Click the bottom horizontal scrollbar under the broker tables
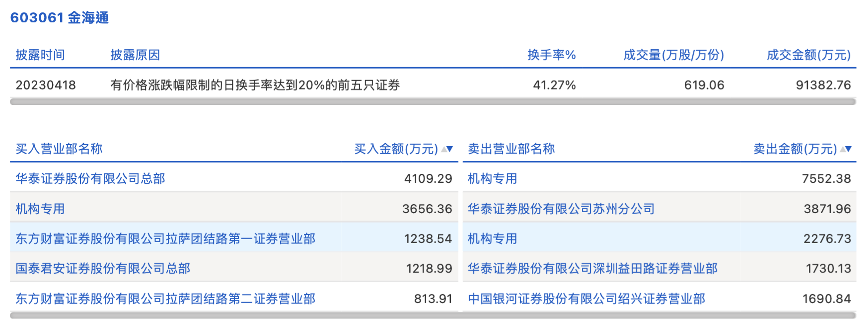The width and height of the screenshot is (868, 324). (x=433, y=315)
